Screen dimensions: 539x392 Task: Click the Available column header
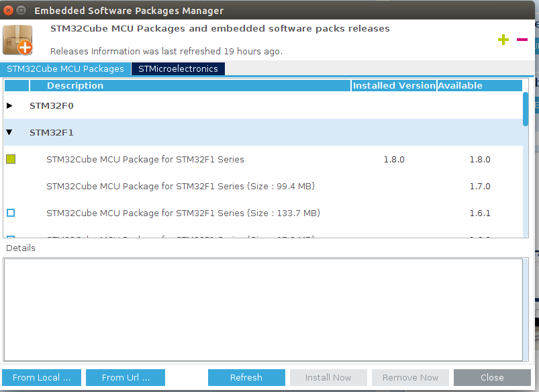tap(479, 86)
